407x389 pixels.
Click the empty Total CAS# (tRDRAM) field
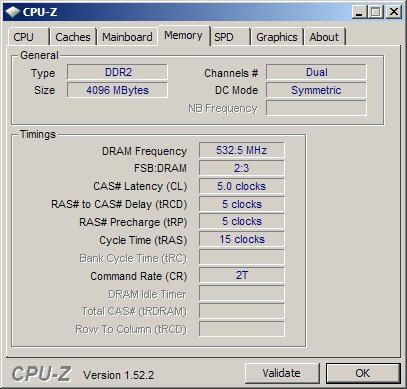242,311
